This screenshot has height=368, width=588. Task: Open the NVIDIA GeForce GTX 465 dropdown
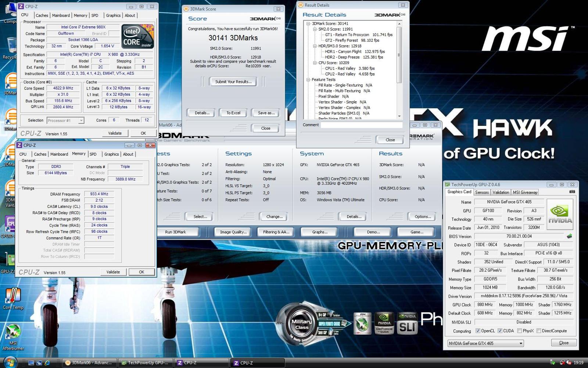click(485, 343)
